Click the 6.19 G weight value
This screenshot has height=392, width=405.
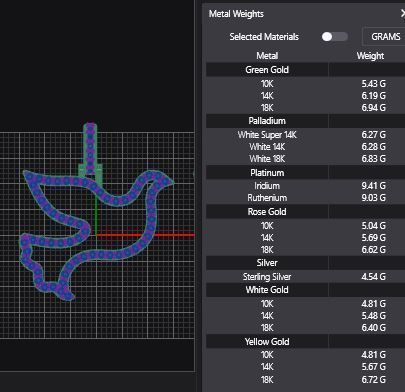374,96
